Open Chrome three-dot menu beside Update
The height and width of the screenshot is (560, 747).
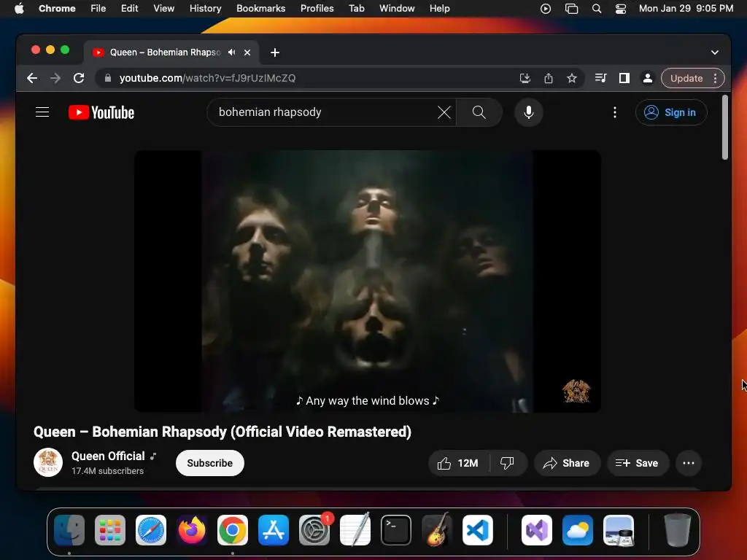715,78
